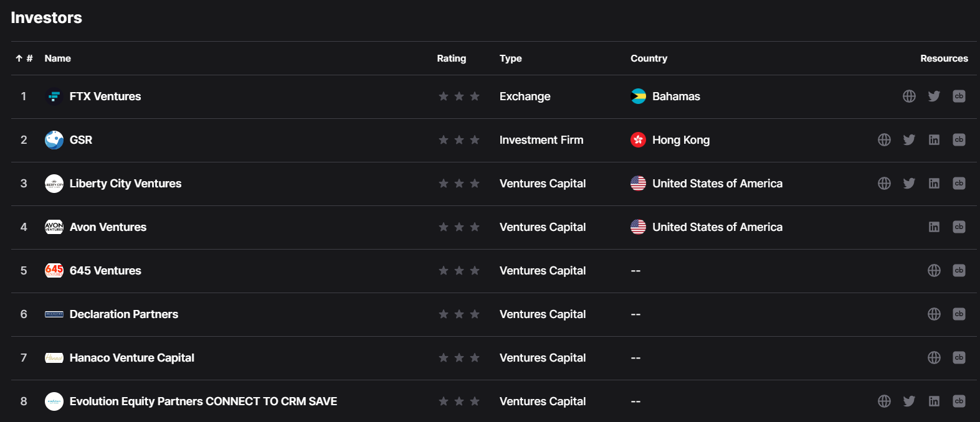Image resolution: width=980 pixels, height=422 pixels.
Task: Open Liberty City Ventures Crunchbase icon
Action: tap(959, 184)
